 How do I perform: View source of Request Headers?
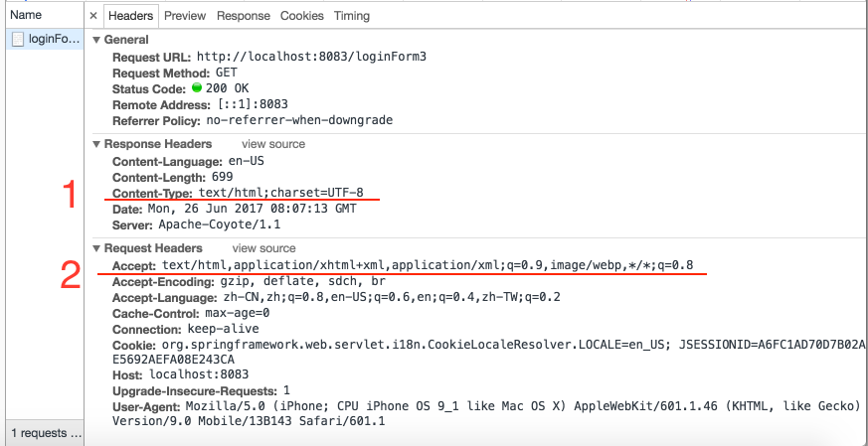[263, 247]
